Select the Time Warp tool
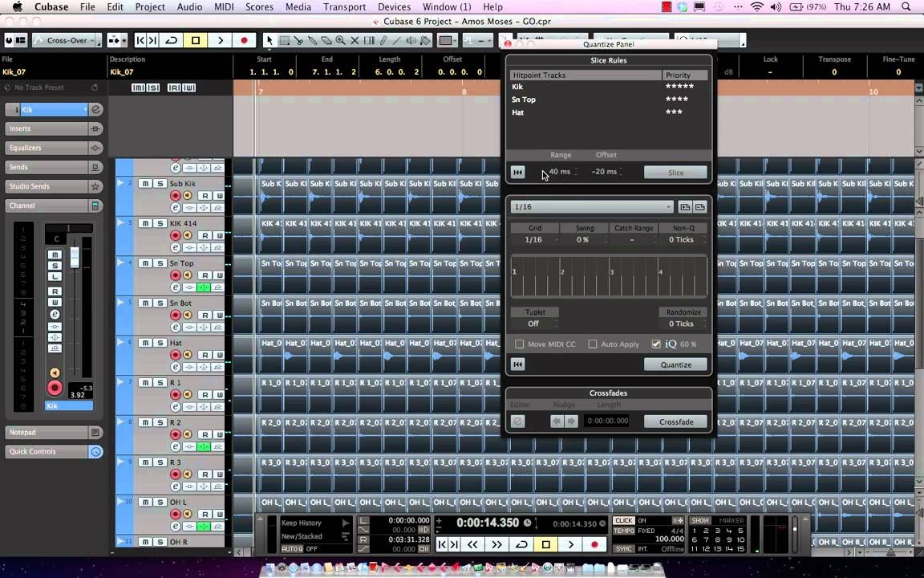 pyautogui.click(x=369, y=40)
